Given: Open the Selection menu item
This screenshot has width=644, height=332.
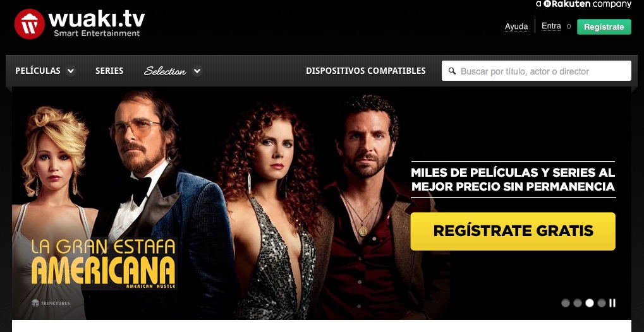Looking at the screenshot, I should point(165,71).
